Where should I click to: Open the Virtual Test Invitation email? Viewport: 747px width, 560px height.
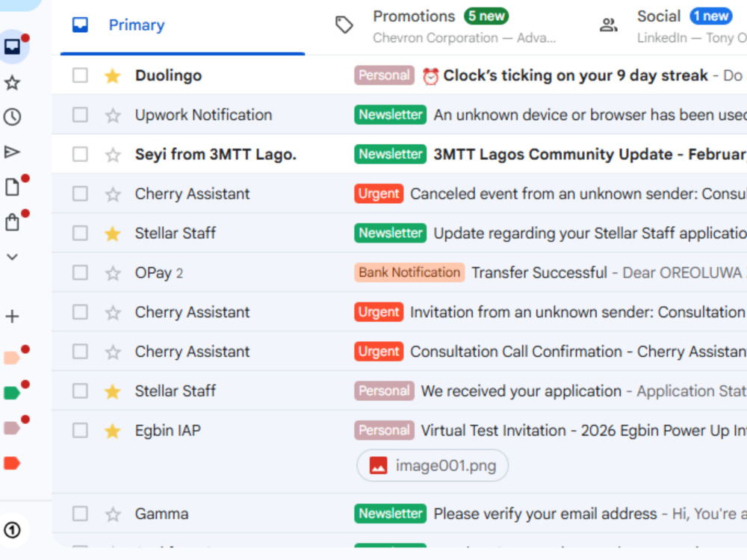pos(583,431)
